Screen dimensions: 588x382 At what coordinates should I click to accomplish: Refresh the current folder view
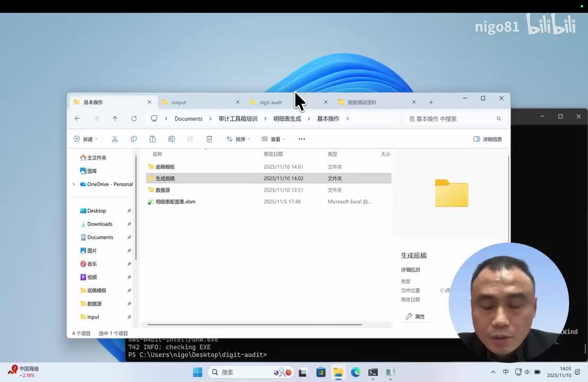click(134, 118)
